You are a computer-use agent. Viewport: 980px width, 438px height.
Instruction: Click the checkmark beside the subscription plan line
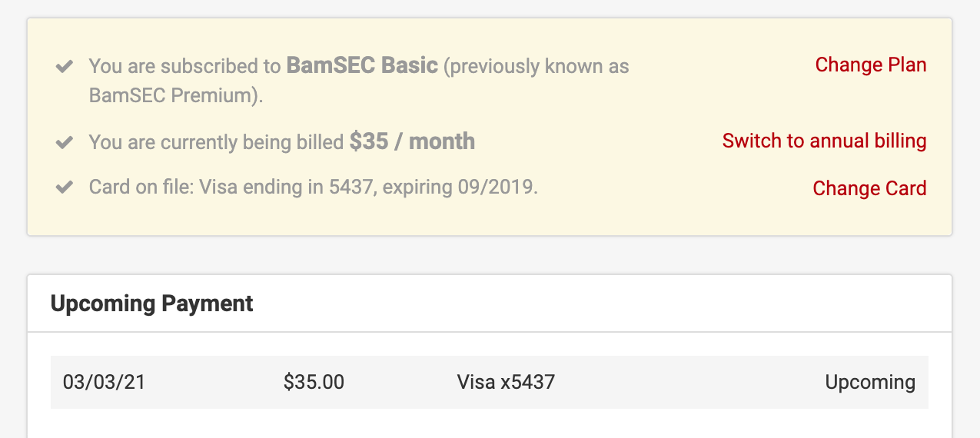[65, 67]
